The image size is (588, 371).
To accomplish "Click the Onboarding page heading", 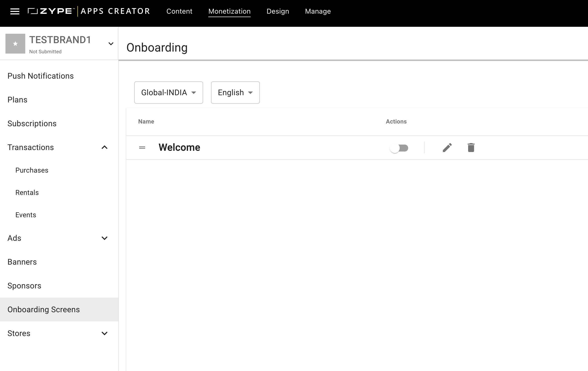I will pyautogui.click(x=157, y=47).
